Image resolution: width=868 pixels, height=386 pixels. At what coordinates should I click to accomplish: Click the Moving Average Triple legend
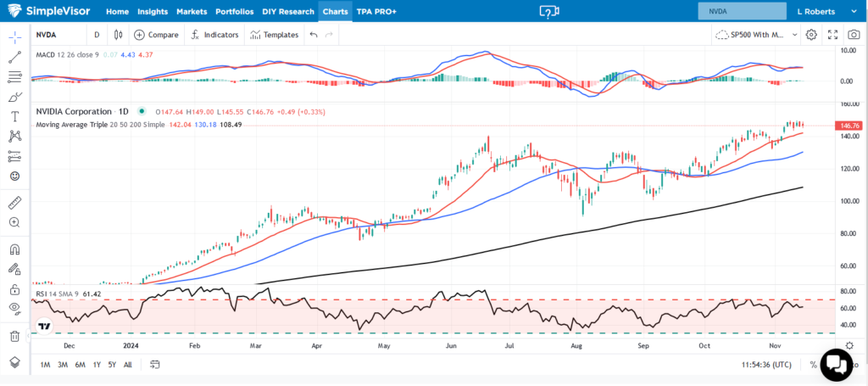pyautogui.click(x=100, y=125)
